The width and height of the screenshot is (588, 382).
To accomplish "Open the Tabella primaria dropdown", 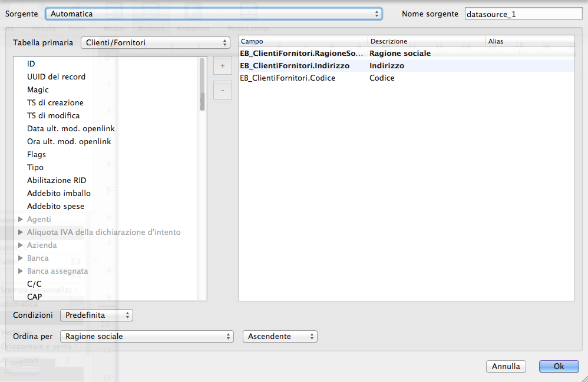I will 155,42.
